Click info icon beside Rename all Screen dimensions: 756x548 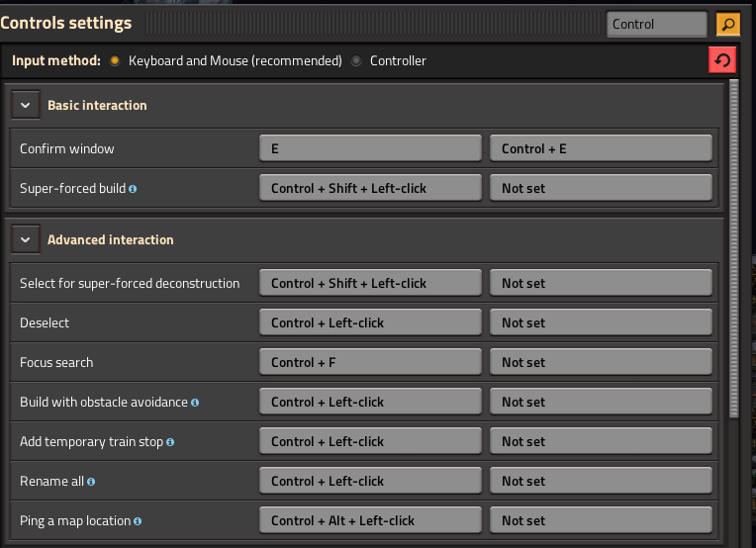point(91,482)
